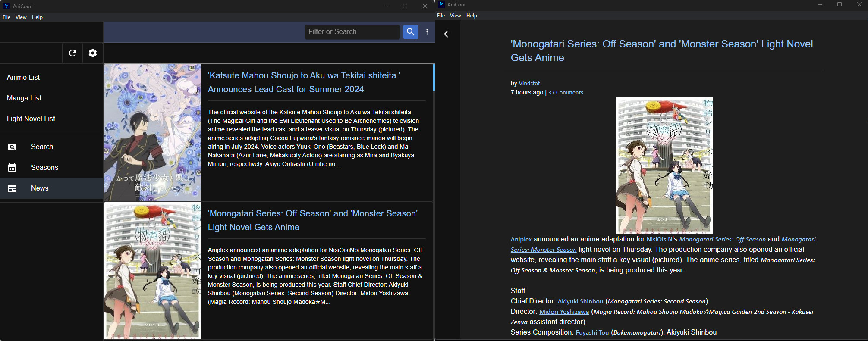This screenshot has width=868, height=341.
Task: Switch to Manga List
Action: (24, 98)
